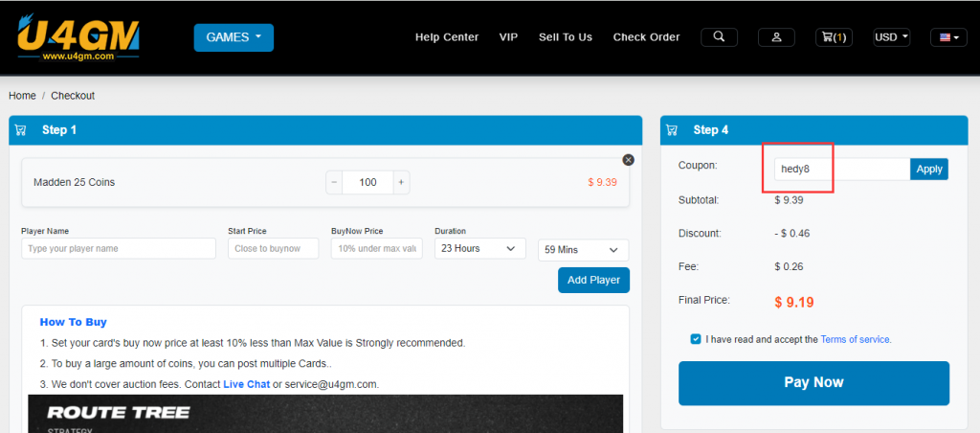Apply the coupon code
This screenshot has width=980, height=433.
click(929, 169)
